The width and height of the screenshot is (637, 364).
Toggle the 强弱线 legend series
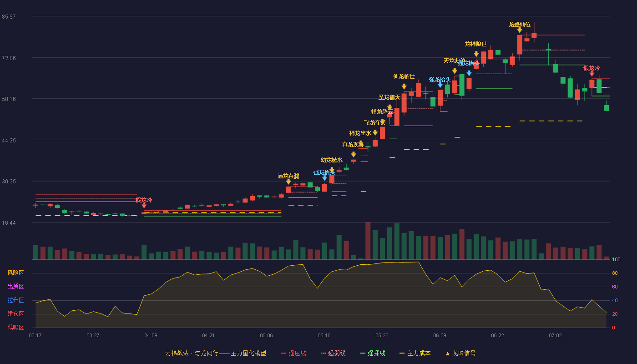(334, 353)
